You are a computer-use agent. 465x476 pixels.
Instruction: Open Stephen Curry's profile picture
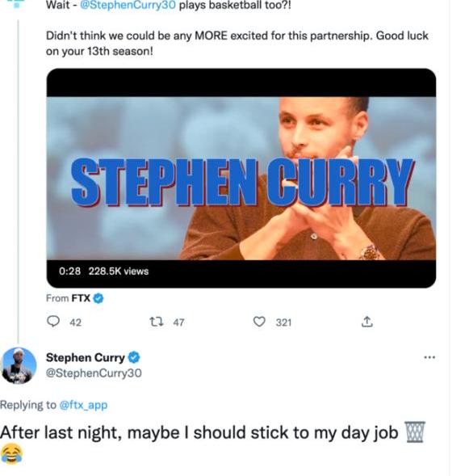pyautogui.click(x=19, y=365)
